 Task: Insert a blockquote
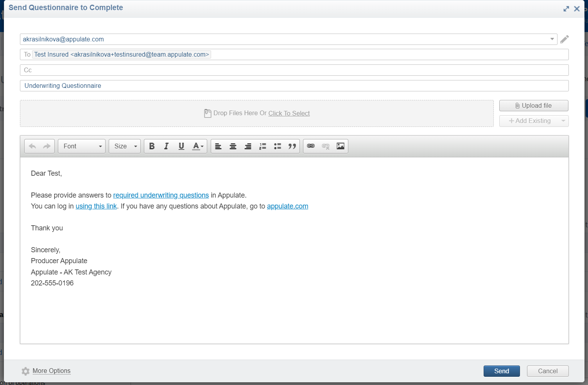pyautogui.click(x=292, y=146)
